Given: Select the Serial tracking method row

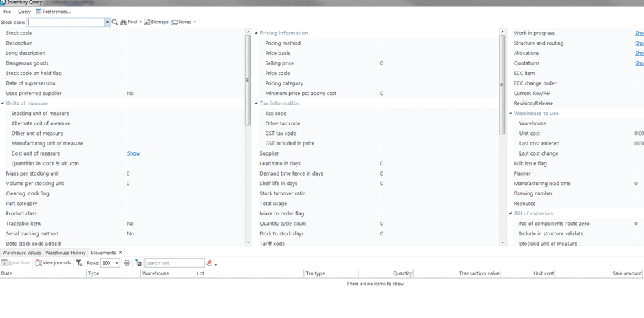Looking at the screenshot, I should [x=125, y=234].
